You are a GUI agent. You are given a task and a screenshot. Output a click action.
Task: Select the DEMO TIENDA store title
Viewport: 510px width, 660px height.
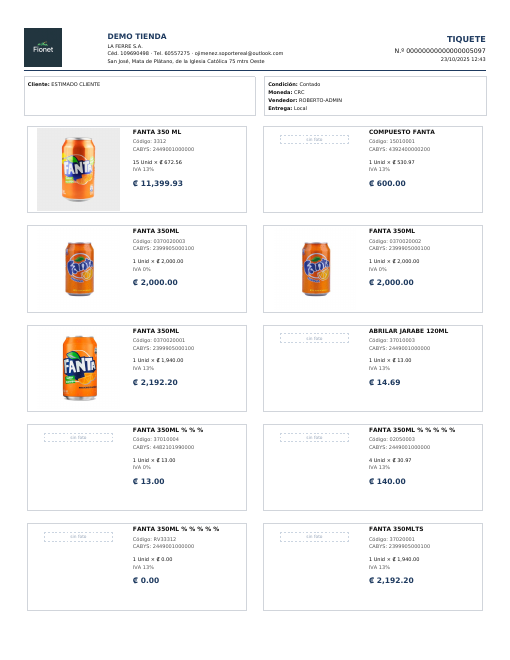click(x=137, y=36)
